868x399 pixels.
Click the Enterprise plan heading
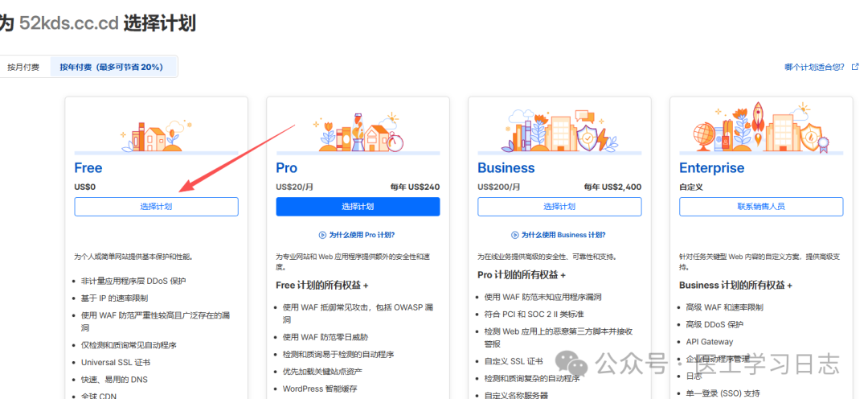712,168
